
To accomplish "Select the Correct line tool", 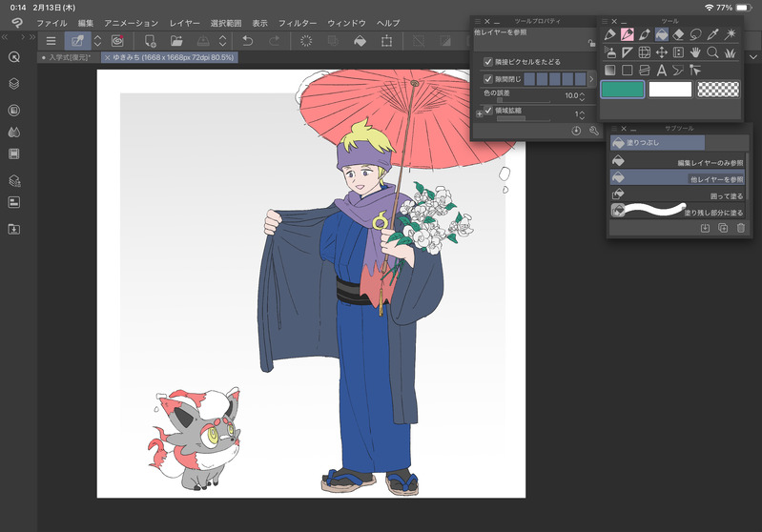I will 696,71.
